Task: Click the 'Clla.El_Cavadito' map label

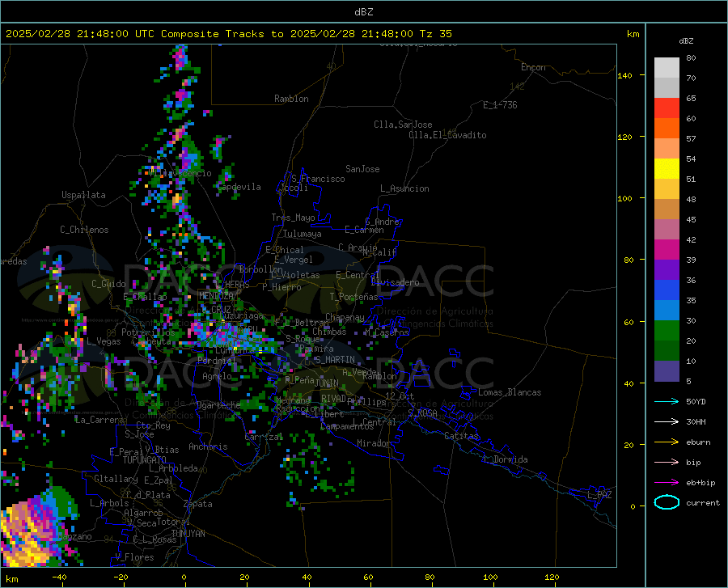Action: (x=447, y=135)
